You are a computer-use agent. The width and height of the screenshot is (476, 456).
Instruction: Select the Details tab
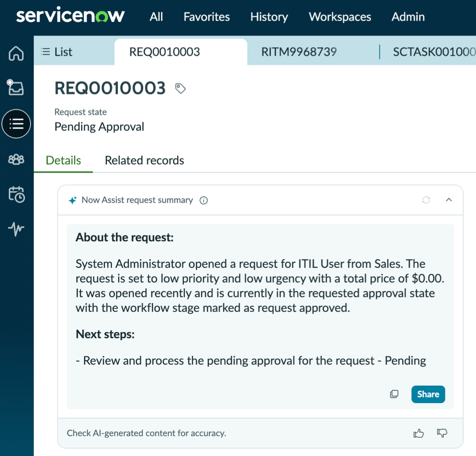click(x=63, y=160)
